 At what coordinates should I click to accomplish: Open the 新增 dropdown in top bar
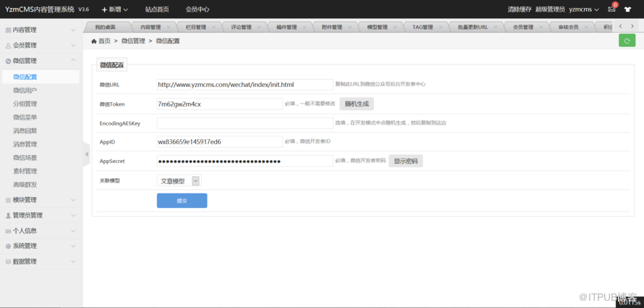115,9
